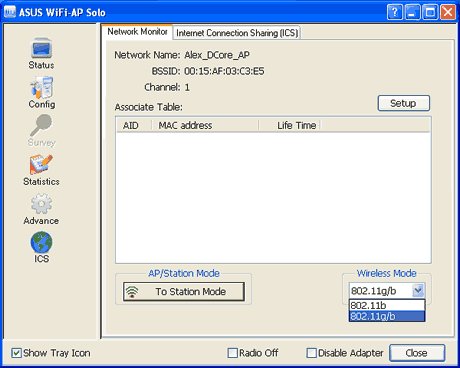Switch to the Network Monitor tab
This screenshot has width=460, height=368.
(x=137, y=32)
